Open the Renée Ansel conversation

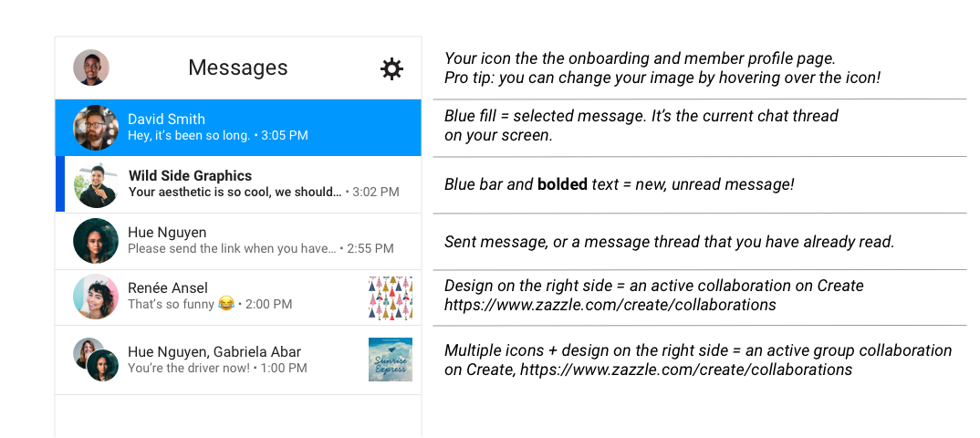(238, 297)
